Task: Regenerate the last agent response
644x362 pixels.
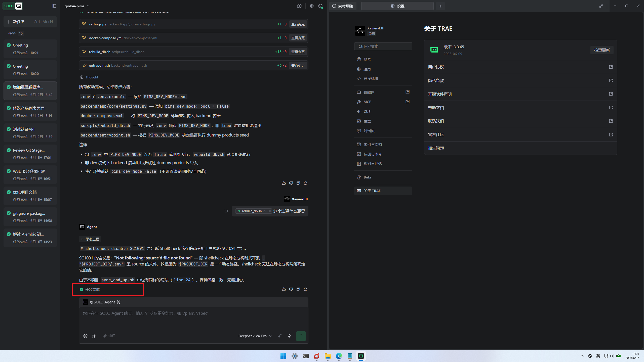Action: 306,289
